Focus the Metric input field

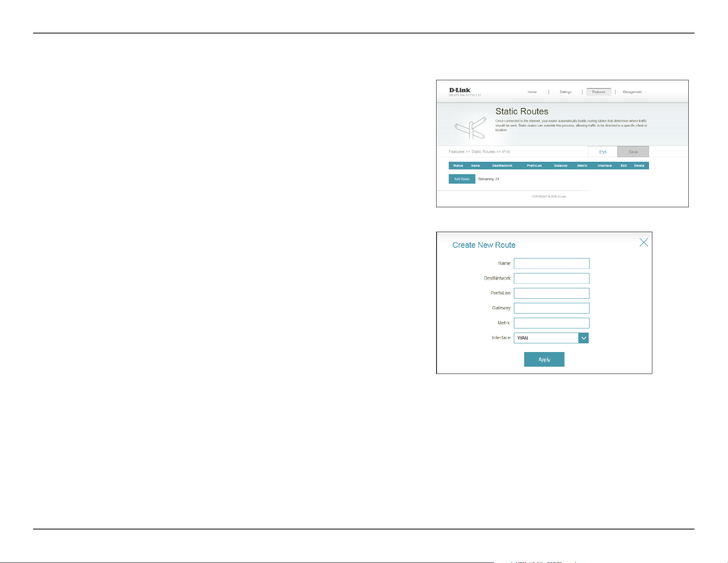point(551,323)
